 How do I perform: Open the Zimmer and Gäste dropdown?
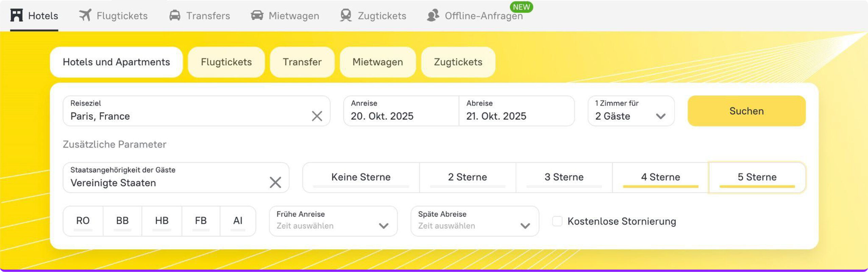631,111
